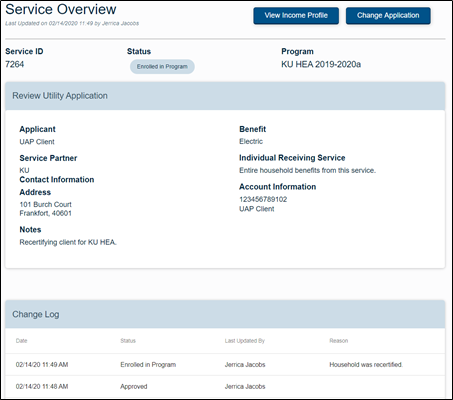Select the Enrolled in Program status badge
The width and height of the screenshot is (453, 400).
[162, 67]
